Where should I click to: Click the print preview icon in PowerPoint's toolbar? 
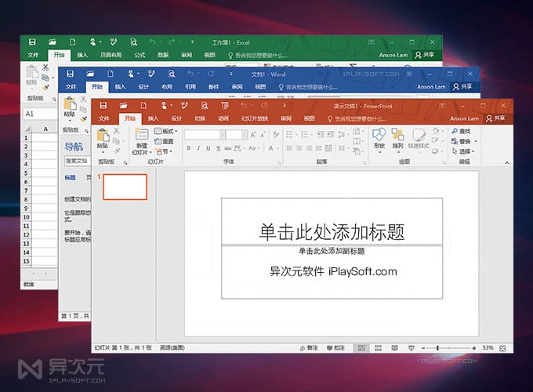(205, 106)
